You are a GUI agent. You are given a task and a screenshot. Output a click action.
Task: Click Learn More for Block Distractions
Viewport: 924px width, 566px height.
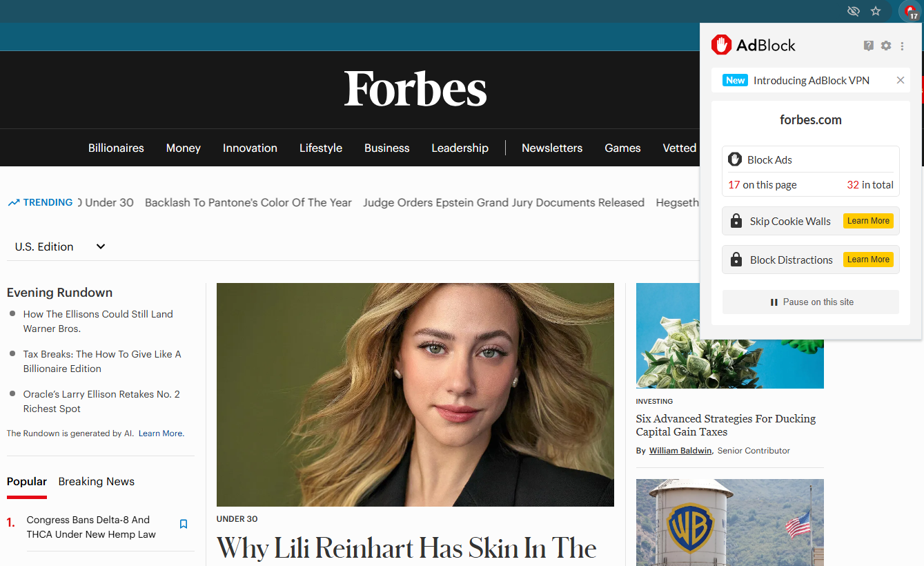click(868, 260)
